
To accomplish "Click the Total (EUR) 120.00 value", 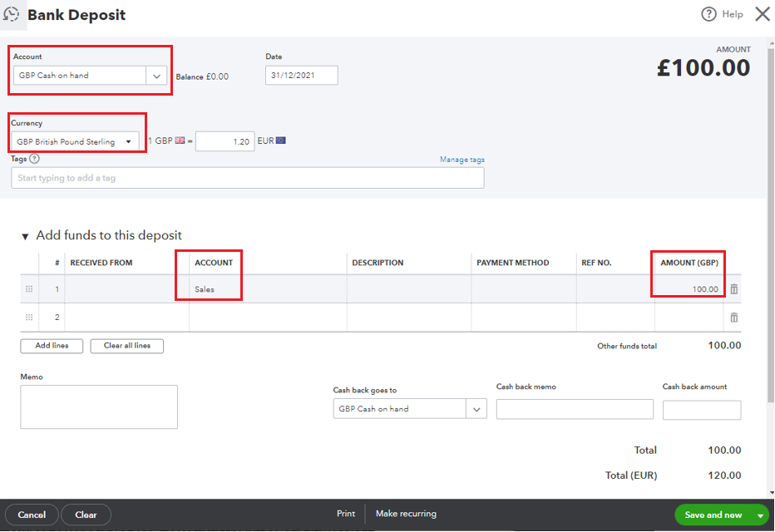I will (724, 475).
